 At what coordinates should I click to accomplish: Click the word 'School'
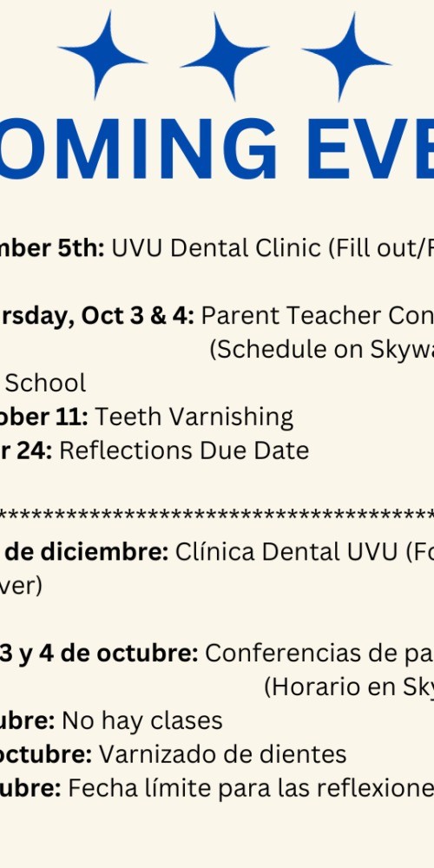click(45, 383)
